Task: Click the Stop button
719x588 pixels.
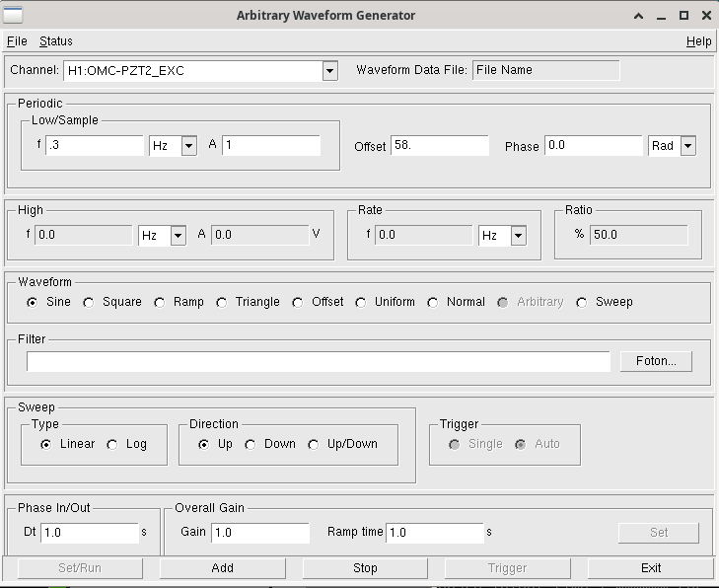Action: pyautogui.click(x=365, y=568)
